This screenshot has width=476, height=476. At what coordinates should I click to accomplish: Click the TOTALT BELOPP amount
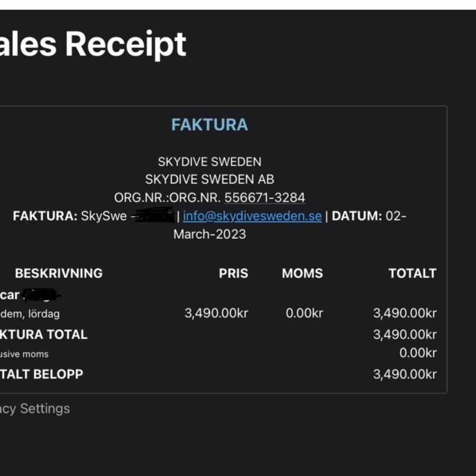[405, 374]
